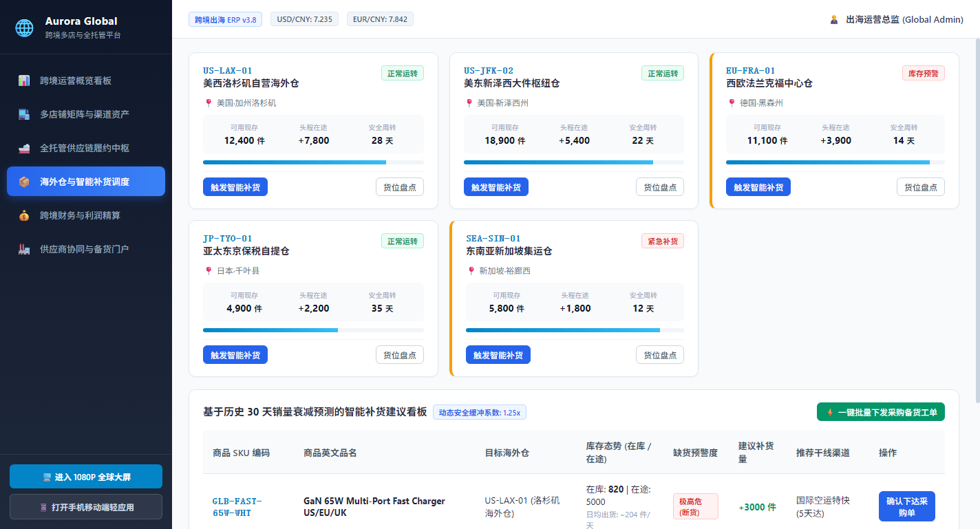This screenshot has width=980, height=529.
Task: Click the 正常运转 badge on US-LAX-01
Action: click(x=403, y=73)
